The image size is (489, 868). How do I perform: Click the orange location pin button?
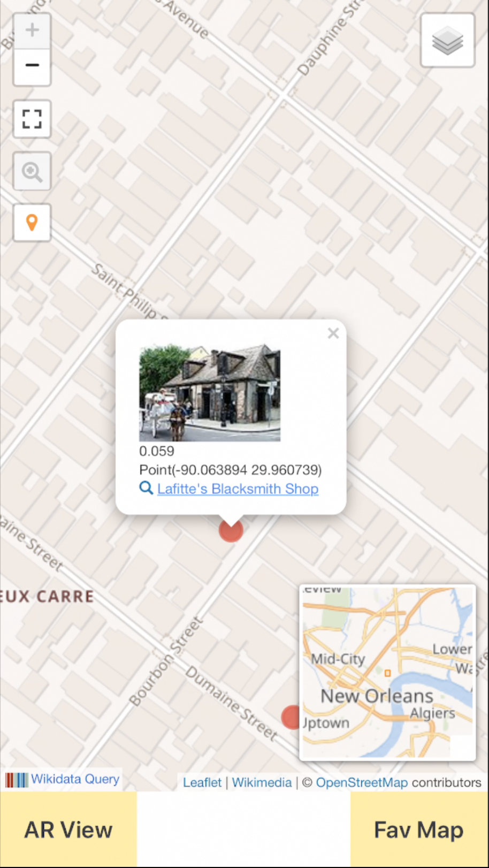pos(32,223)
